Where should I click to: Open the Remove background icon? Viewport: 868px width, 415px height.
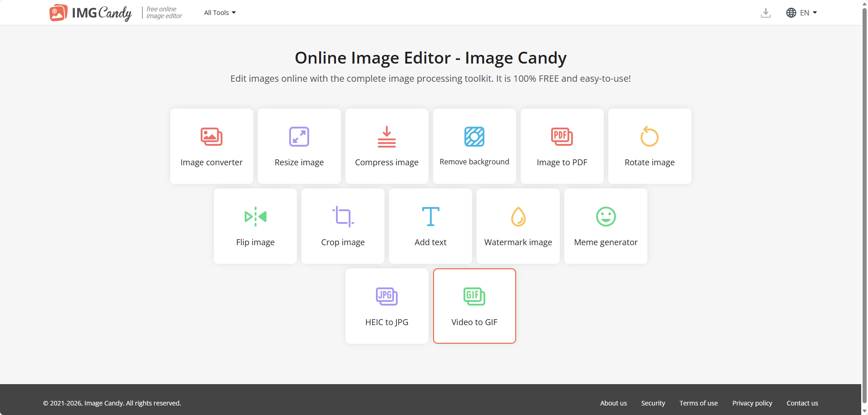pyautogui.click(x=474, y=137)
